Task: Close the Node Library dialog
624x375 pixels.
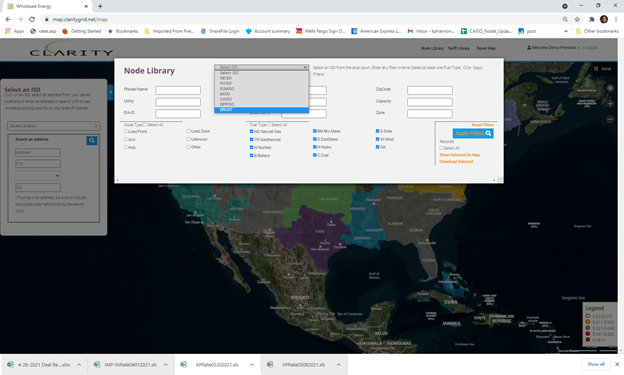Action: tap(497, 64)
